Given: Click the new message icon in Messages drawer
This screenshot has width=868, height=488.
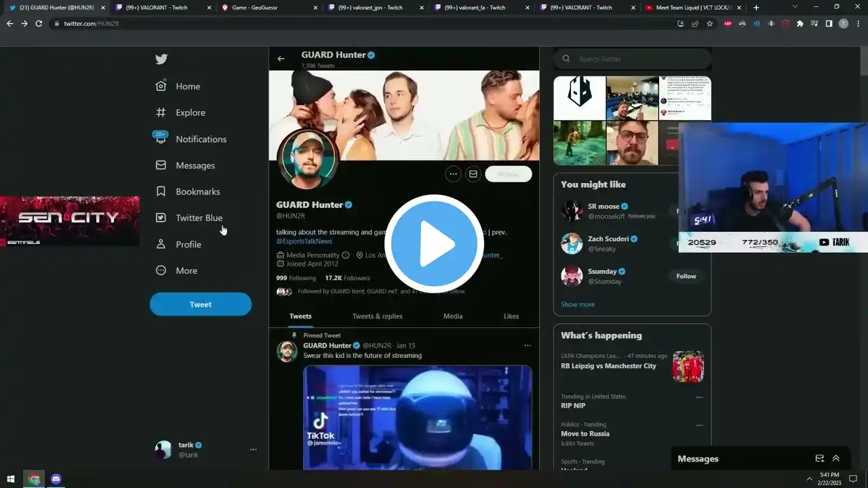Looking at the screenshot, I should [x=819, y=459].
